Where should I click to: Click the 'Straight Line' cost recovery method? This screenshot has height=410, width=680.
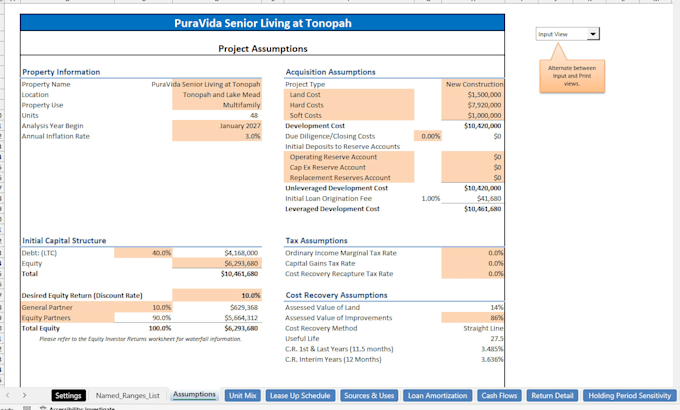point(483,328)
